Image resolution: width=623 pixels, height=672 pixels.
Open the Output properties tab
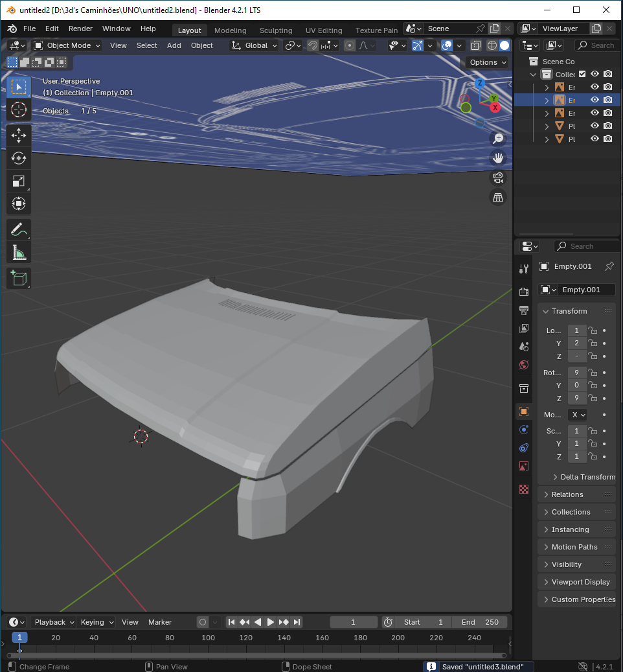click(524, 310)
